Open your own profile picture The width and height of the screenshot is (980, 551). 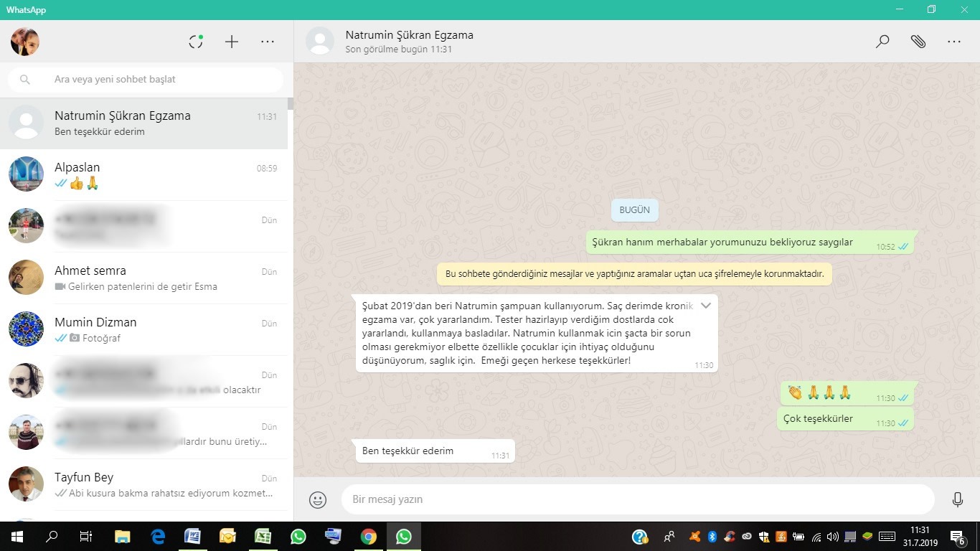[24, 42]
